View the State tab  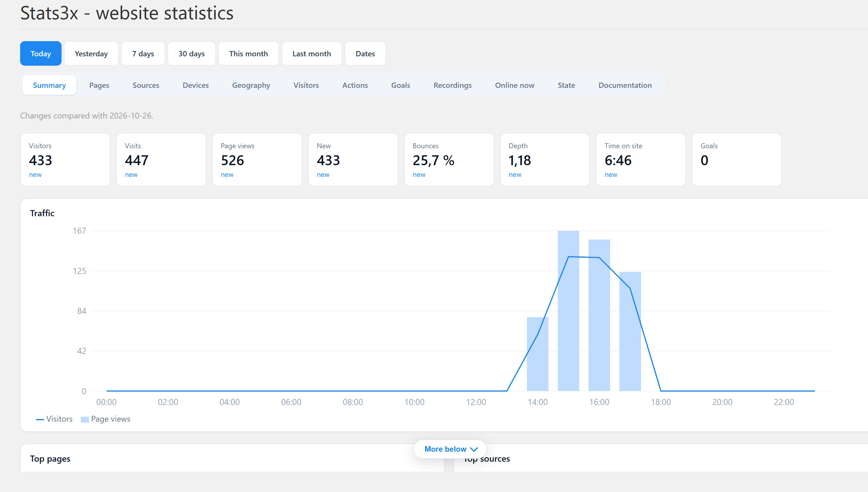pos(566,85)
